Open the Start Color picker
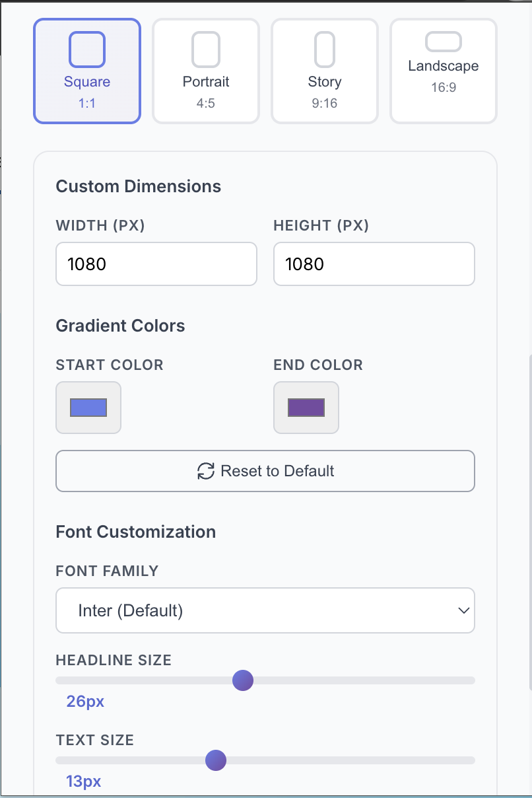This screenshot has width=532, height=798. 88,408
